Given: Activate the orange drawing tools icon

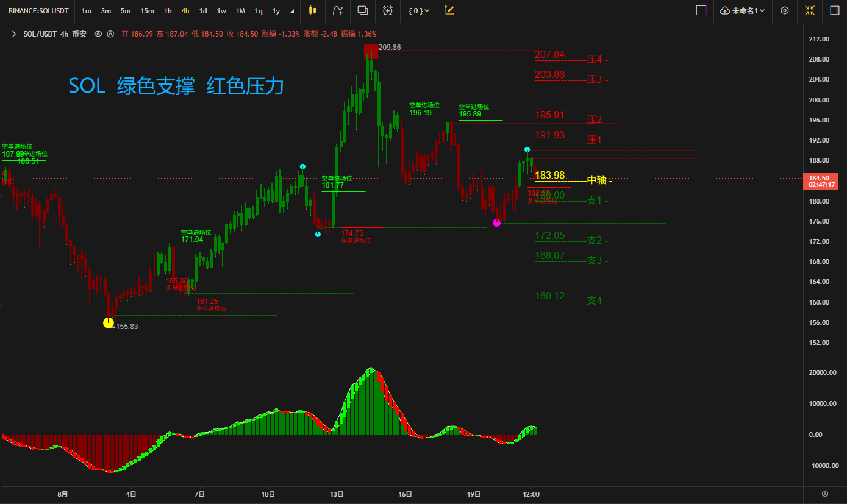Looking at the screenshot, I should point(449,10).
